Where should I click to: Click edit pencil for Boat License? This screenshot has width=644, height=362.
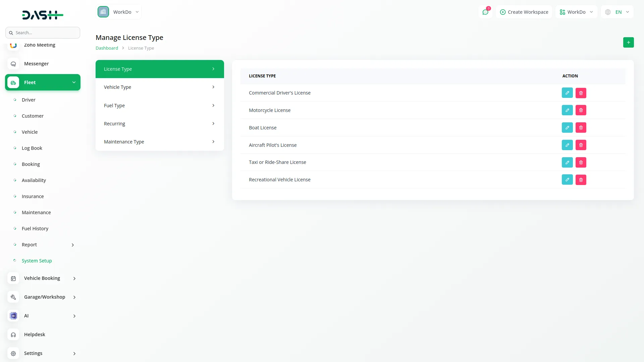point(567,128)
